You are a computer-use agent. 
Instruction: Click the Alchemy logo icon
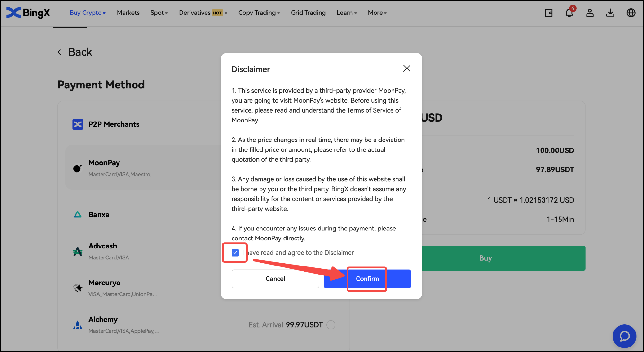point(78,325)
